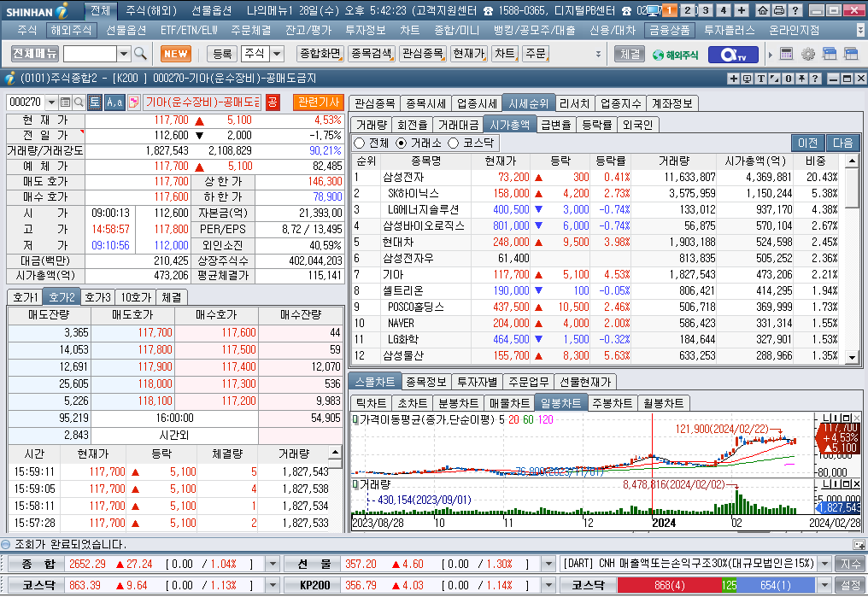Click the home icon in the title bar
The height and width of the screenshot is (597, 868).
point(762,10)
